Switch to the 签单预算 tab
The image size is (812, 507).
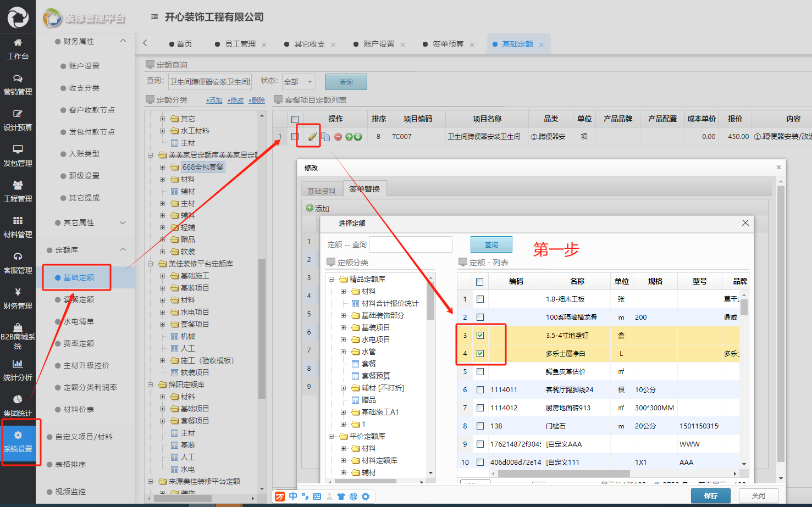448,44
